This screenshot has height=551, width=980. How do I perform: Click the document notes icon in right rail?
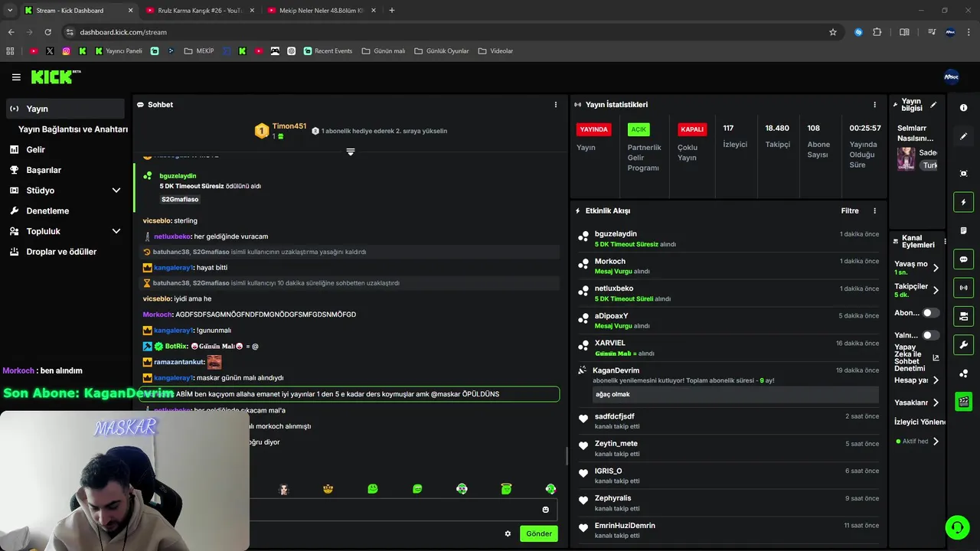point(963,230)
